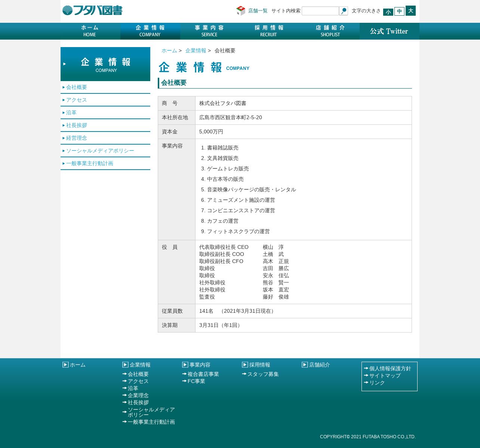Click list item 書籍雑誌販売
This screenshot has width=480, height=448.
tap(223, 148)
